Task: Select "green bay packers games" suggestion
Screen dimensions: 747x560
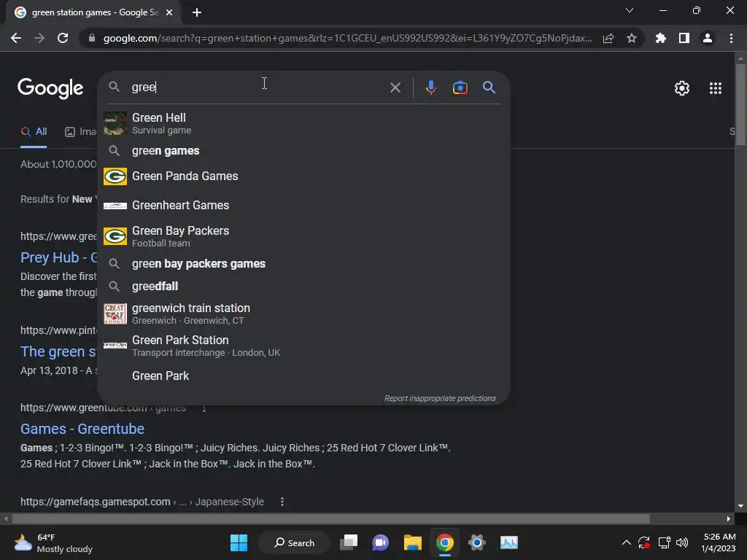Action: click(304, 264)
